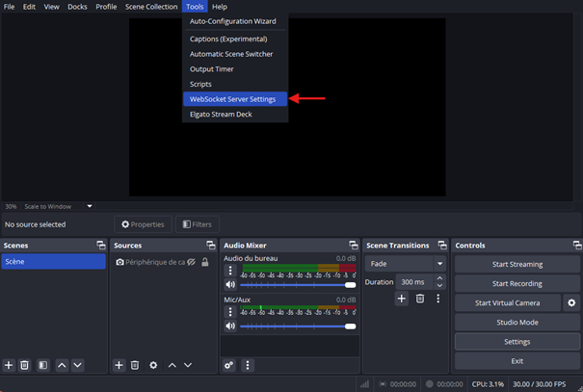Select WebSocket Server Settings menu entry

click(x=235, y=99)
